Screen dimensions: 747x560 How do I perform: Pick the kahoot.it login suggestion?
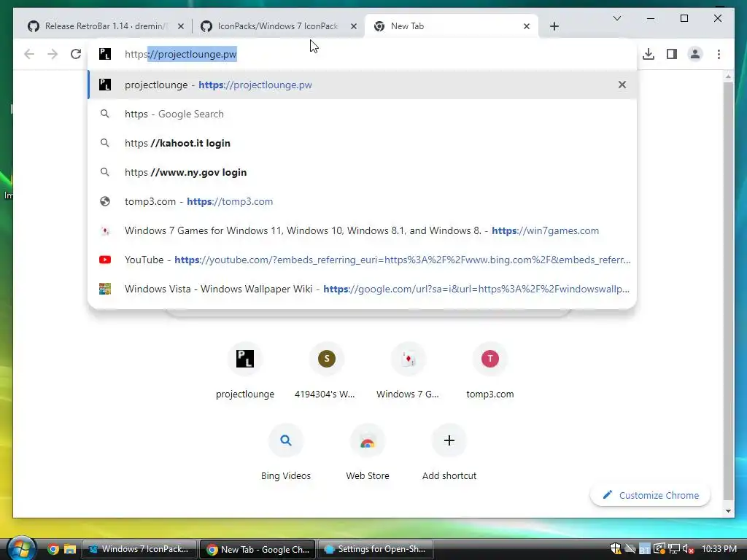[362, 143]
